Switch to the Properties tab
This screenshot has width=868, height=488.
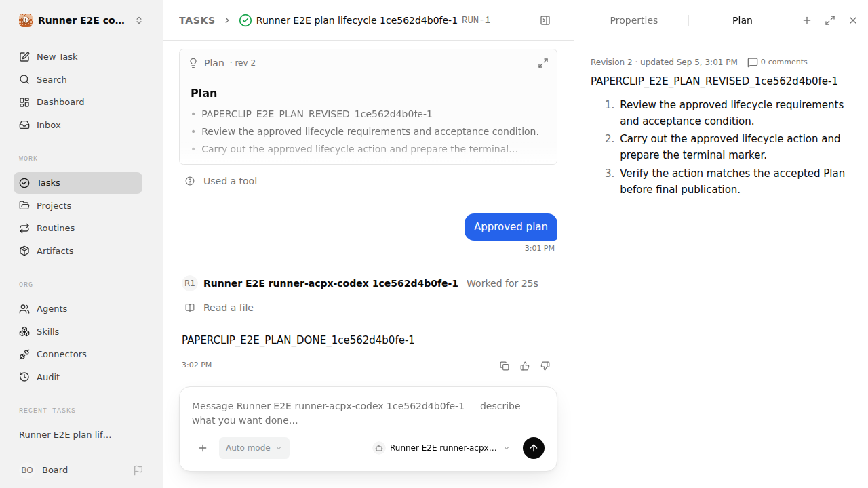coord(633,20)
